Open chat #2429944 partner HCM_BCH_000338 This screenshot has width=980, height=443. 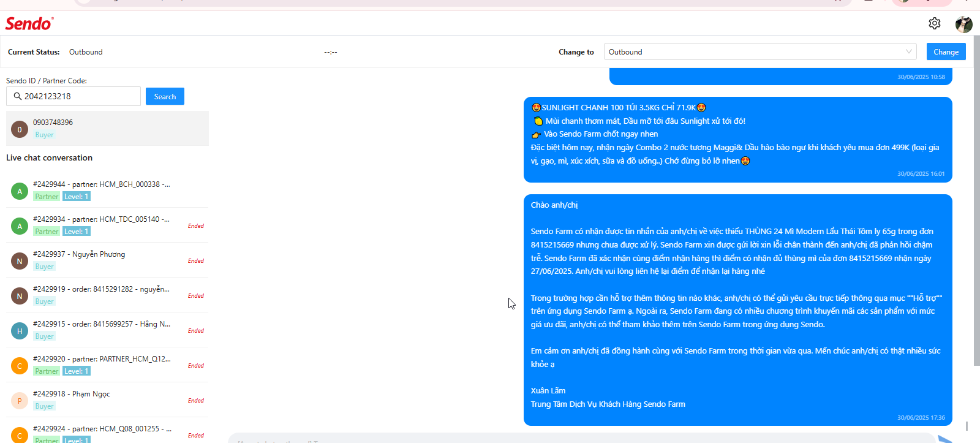pos(107,191)
